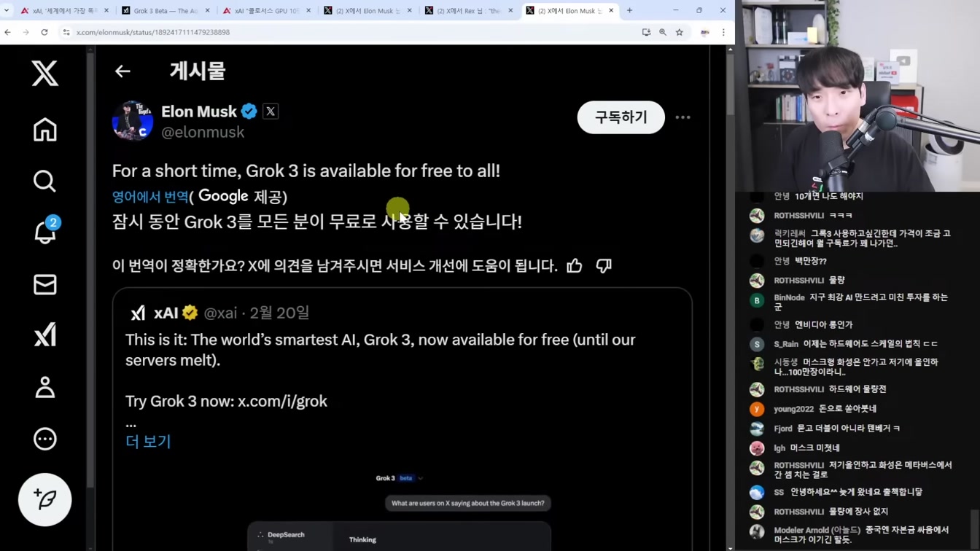
Task: Open browser zoom magnifier icon
Action: (x=663, y=32)
